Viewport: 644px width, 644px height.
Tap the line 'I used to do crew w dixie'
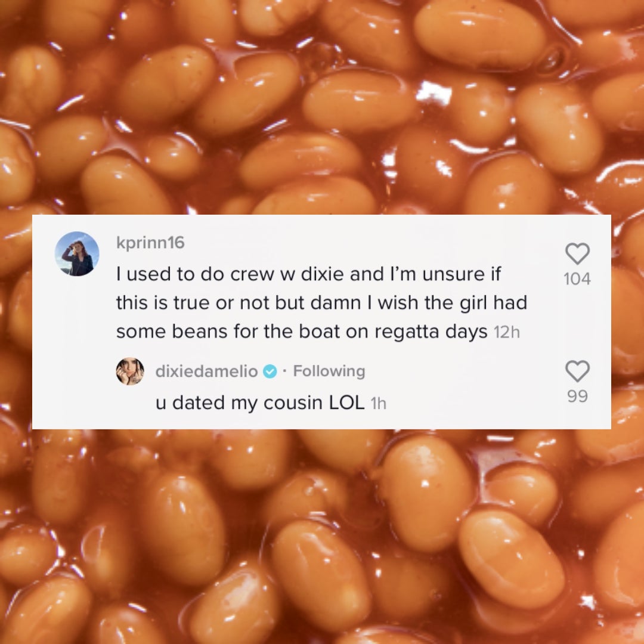click(x=309, y=274)
